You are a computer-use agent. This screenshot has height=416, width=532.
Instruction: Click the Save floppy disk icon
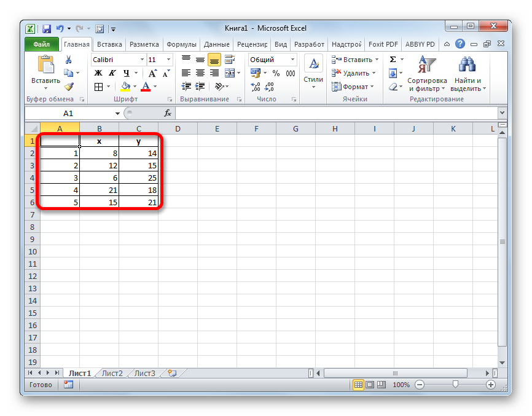(47, 29)
